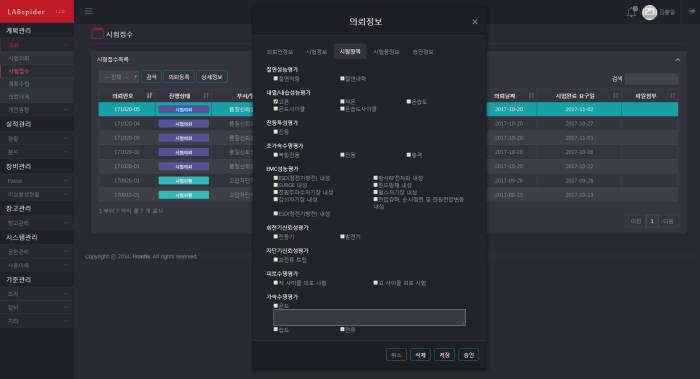Collapse the 시험접수목록 panel chevron
Viewport: 700px width, 379px height.
pos(677,60)
